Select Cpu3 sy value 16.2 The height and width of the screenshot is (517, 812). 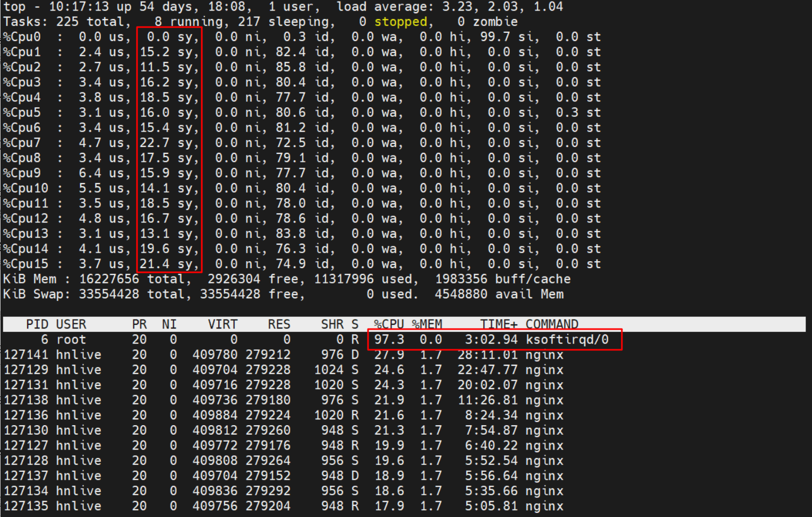(x=155, y=82)
